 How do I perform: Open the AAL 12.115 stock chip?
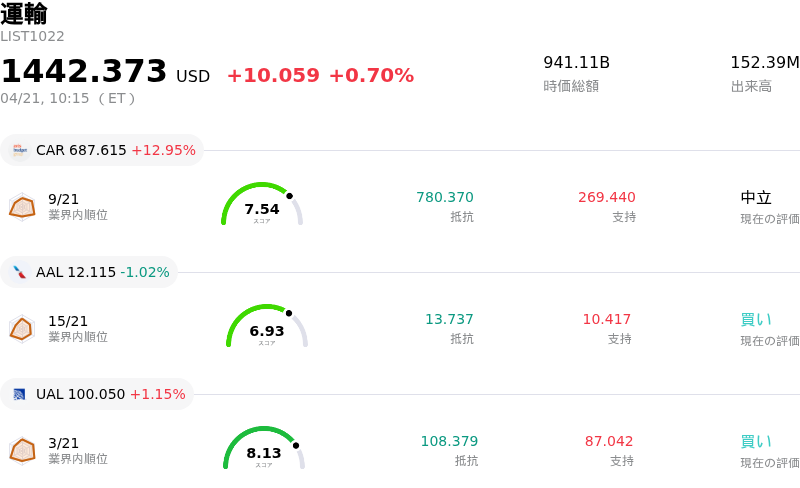pos(90,272)
